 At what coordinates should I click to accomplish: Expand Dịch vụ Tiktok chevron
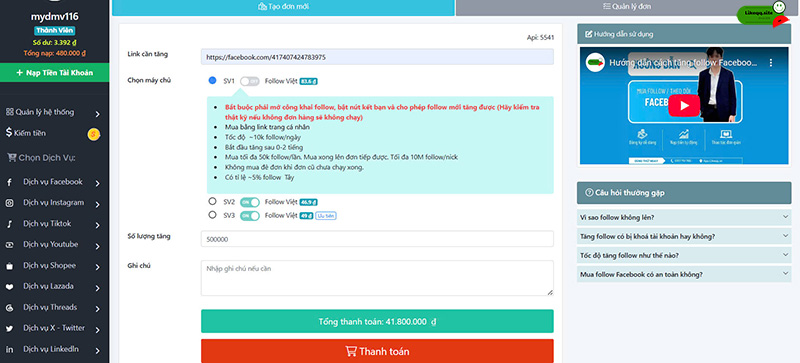(97, 225)
